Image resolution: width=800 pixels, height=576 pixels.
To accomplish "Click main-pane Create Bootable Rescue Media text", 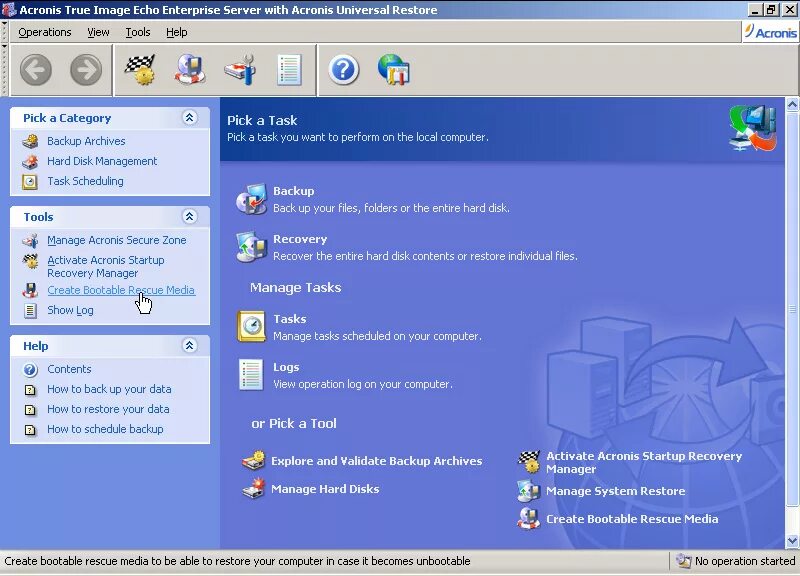I will (x=632, y=519).
